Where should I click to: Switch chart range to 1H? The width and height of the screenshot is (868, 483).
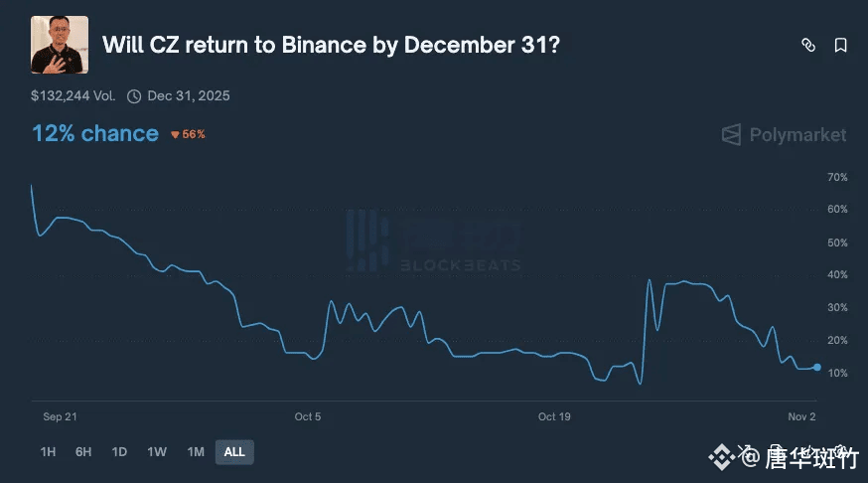coord(48,452)
